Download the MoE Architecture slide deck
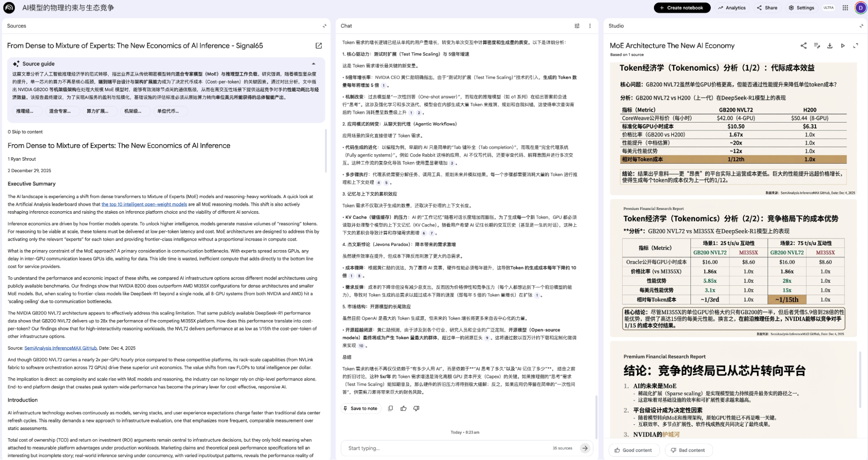The image size is (868, 460). point(829,46)
